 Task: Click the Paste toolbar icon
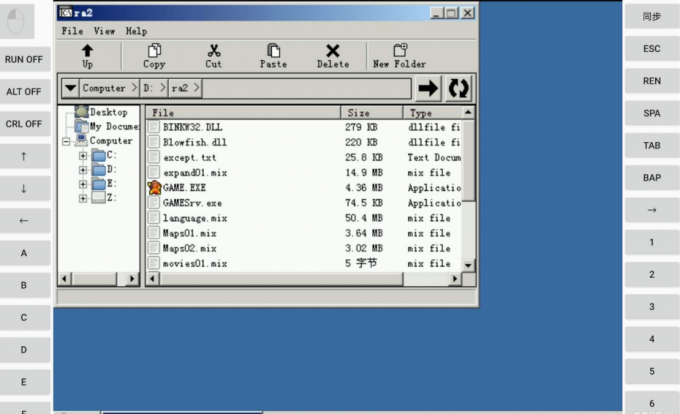point(273,51)
